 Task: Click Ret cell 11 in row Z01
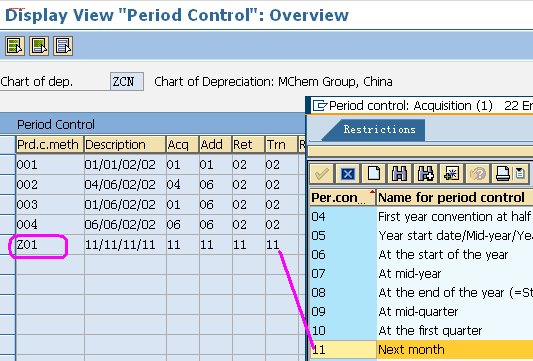point(248,244)
